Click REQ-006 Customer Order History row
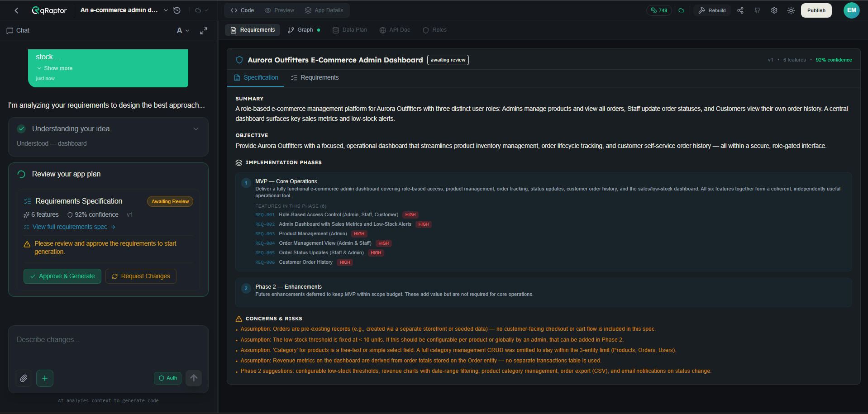Image resolution: width=868 pixels, height=414 pixels. pos(304,262)
